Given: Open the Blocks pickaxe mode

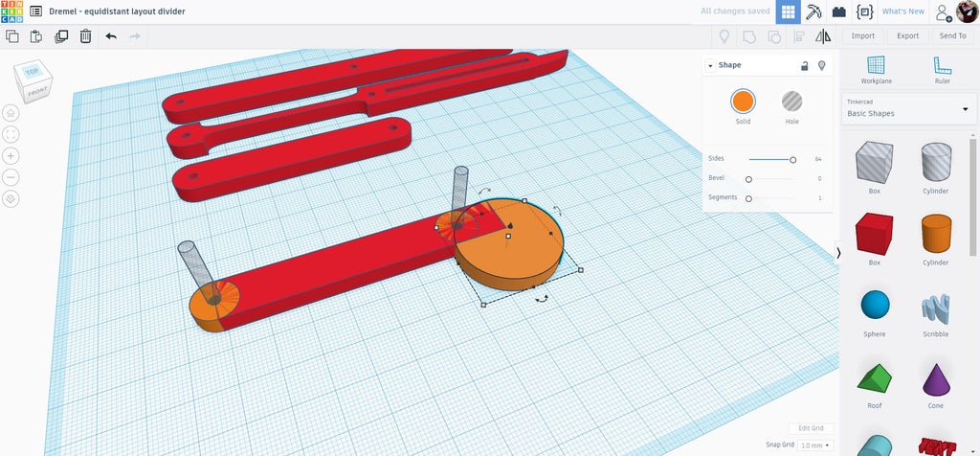Looking at the screenshot, I should pyautogui.click(x=813, y=11).
